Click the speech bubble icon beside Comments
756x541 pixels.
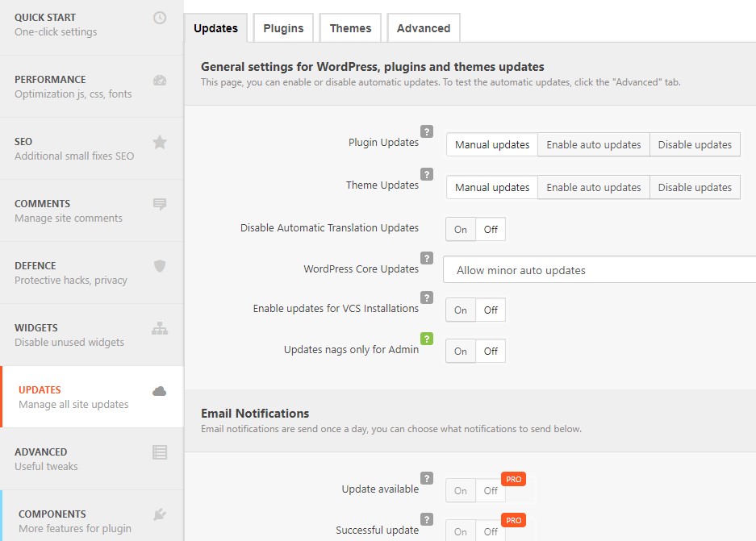coord(160,204)
